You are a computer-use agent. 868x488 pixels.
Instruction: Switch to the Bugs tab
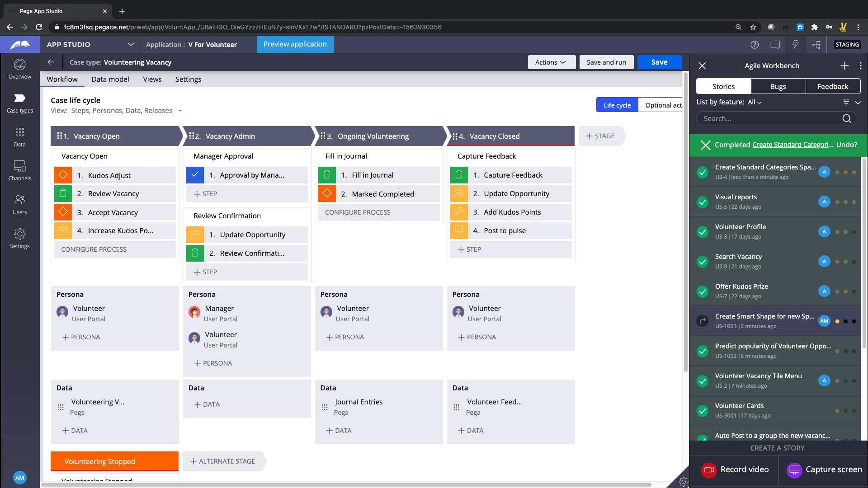(x=778, y=86)
